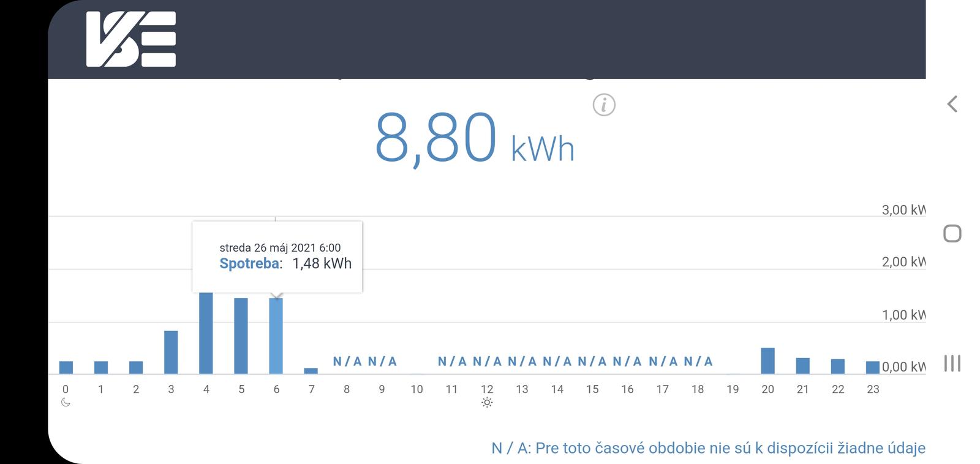Tap the moon icon under hour 0
The height and width of the screenshot is (464, 980).
(66, 402)
